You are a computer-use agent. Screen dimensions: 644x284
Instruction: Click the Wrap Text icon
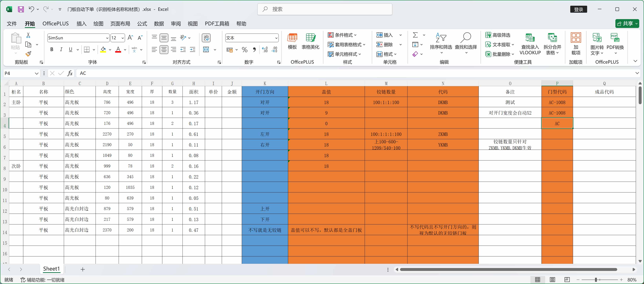tap(206, 38)
